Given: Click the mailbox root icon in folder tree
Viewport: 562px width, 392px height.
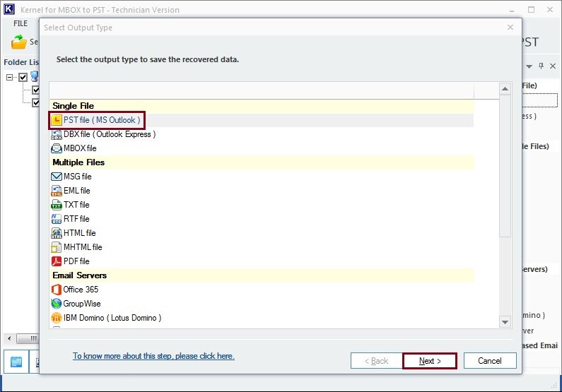Looking at the screenshot, I should (x=35, y=76).
